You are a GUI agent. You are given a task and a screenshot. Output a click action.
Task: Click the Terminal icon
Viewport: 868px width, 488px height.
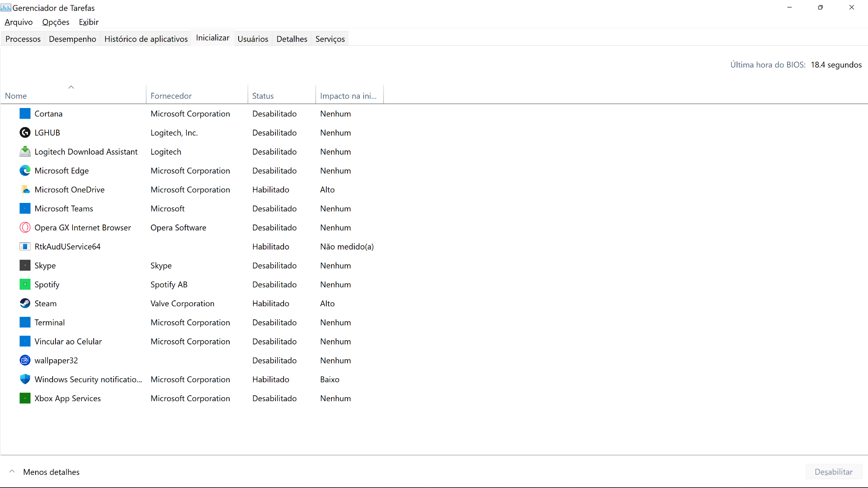point(25,322)
